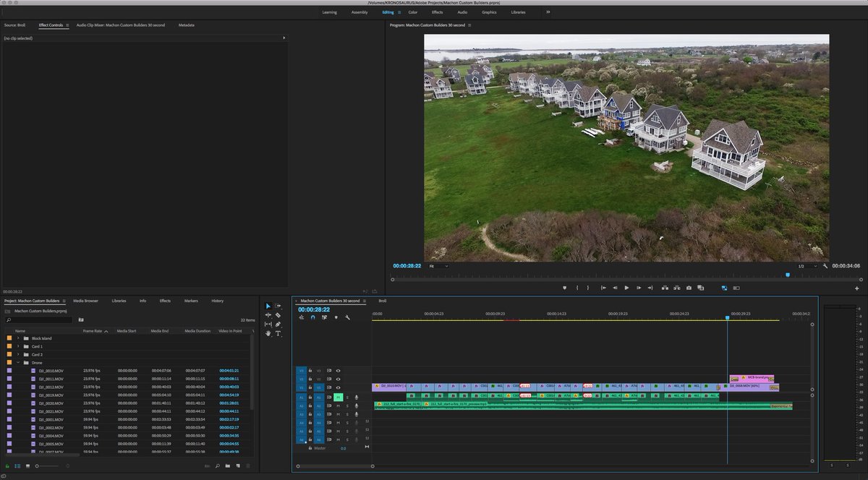
Task: Select the Type tool
Action: (x=278, y=333)
